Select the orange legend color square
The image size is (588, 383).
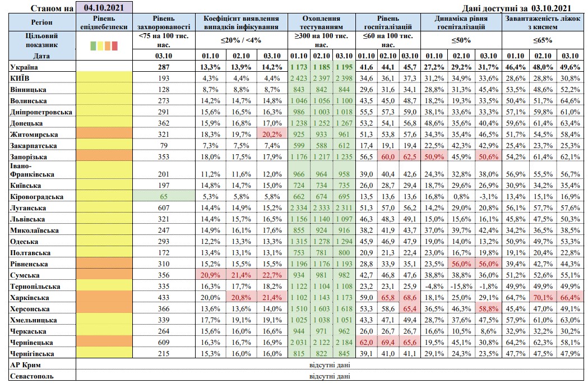click(x=108, y=45)
